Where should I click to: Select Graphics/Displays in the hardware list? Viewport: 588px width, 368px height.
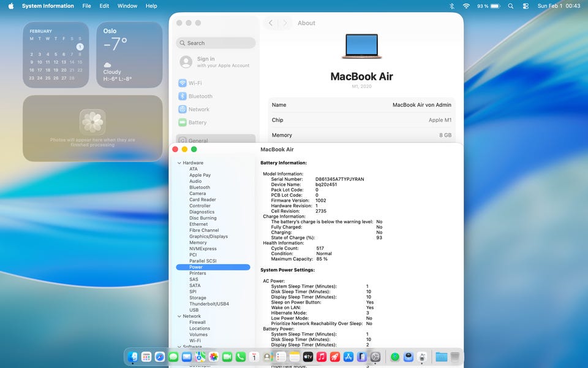pos(208,237)
